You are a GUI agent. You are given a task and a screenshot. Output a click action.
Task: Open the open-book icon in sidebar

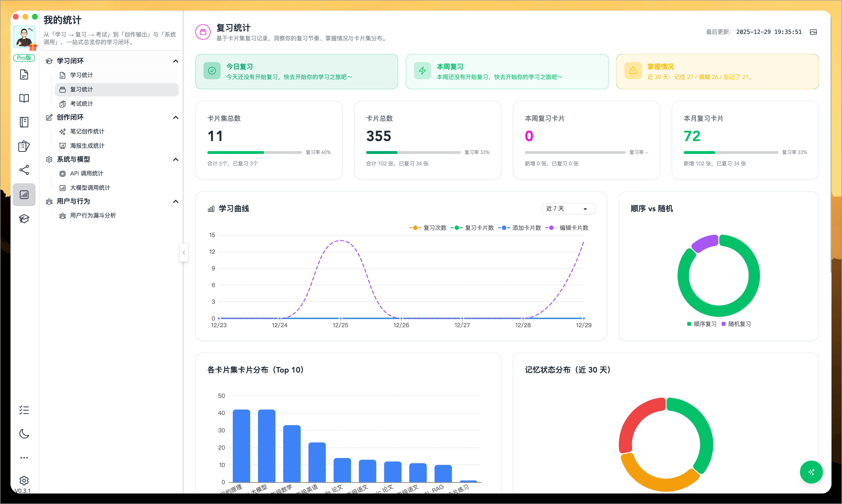click(24, 98)
